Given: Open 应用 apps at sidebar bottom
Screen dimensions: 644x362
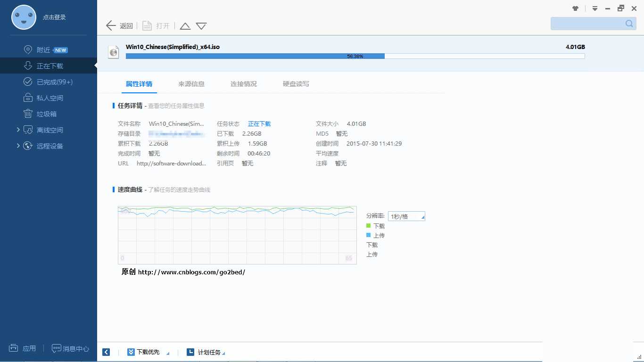Looking at the screenshot, I should pos(29,348).
